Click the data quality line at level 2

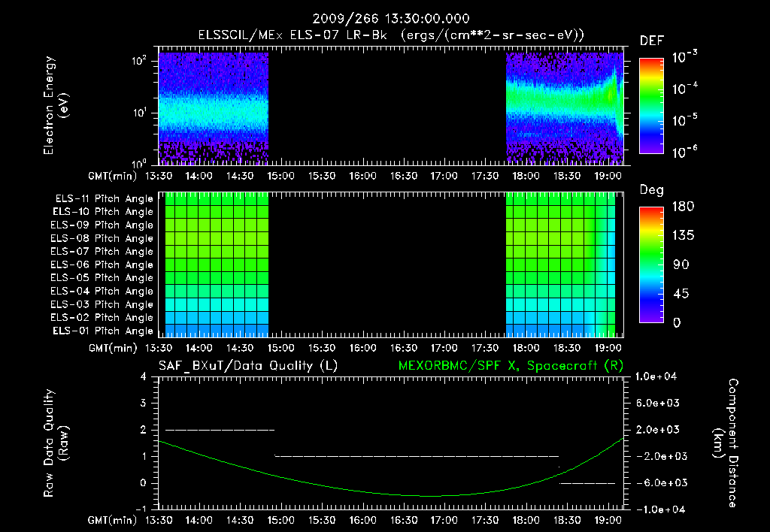pos(220,430)
